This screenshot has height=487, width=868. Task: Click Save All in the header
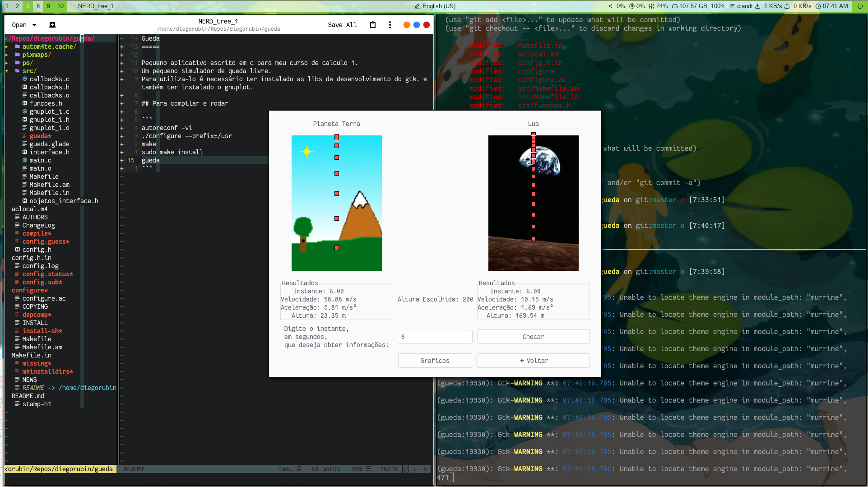[342, 25]
